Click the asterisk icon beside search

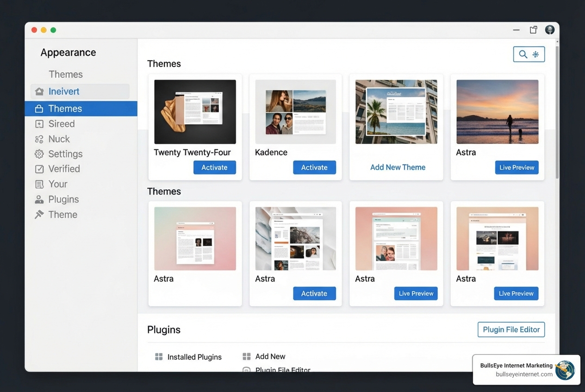coord(535,54)
